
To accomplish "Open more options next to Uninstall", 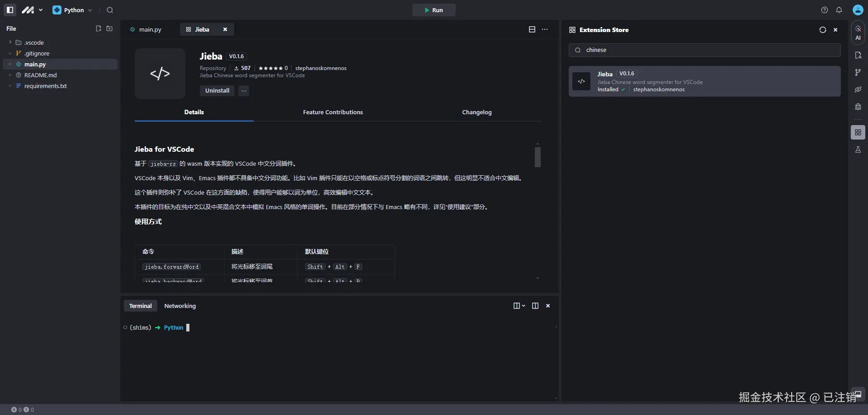I will tap(244, 91).
